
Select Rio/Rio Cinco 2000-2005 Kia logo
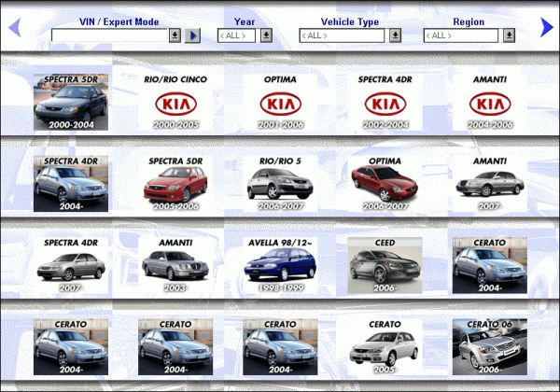[175, 102]
